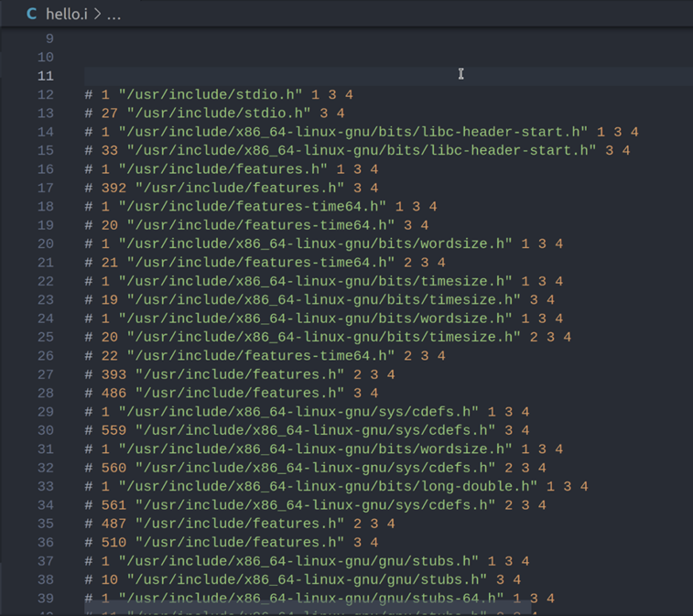Click line 32 '# 560' sys/cdefs.h text
Image resolution: width=693 pixels, height=616 pixels.
coord(316,468)
